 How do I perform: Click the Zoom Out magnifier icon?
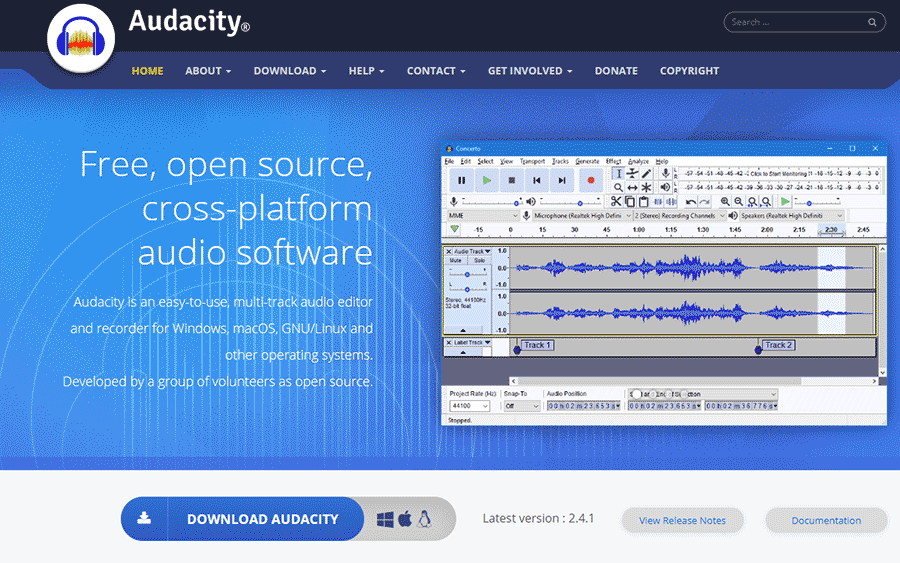pyautogui.click(x=739, y=201)
